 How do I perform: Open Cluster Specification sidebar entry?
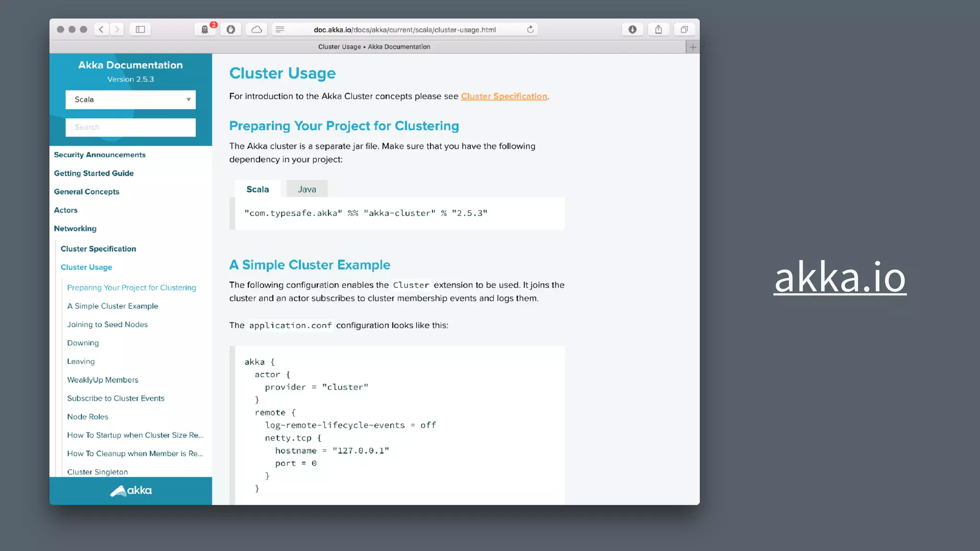[98, 249]
